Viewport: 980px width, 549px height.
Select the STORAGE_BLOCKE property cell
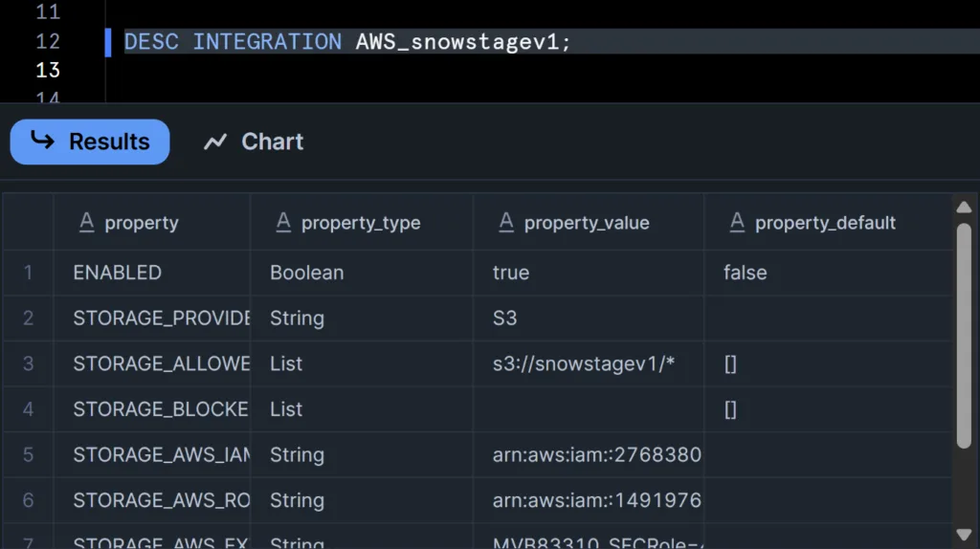tap(152, 409)
